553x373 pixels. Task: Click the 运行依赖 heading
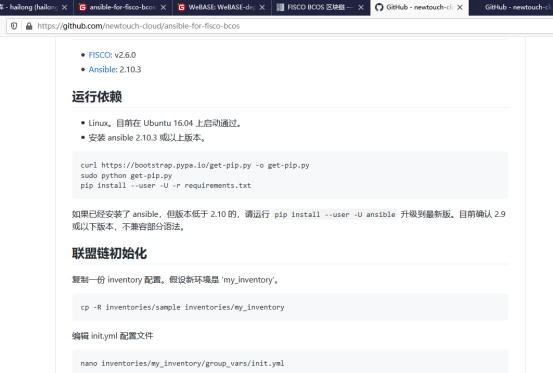tap(97, 97)
